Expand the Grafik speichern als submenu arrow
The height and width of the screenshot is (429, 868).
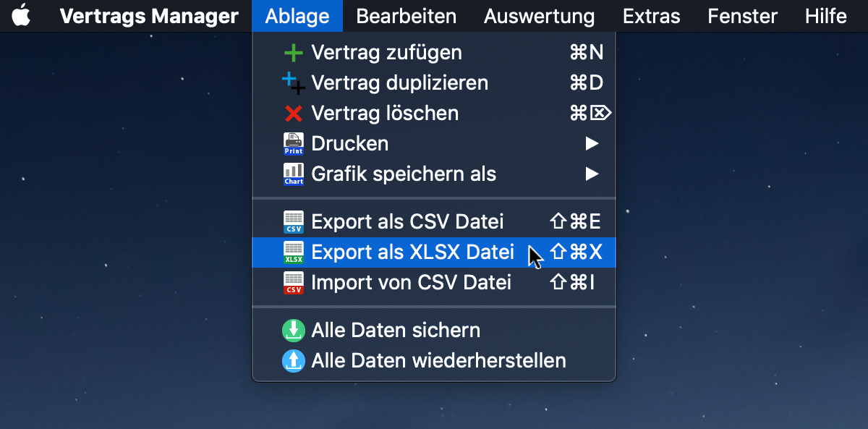point(592,174)
